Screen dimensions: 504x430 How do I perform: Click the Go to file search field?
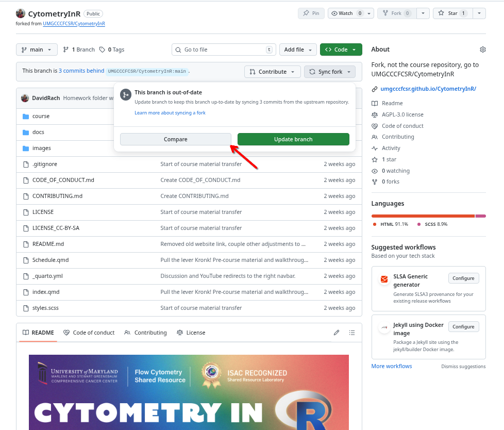[224, 49]
